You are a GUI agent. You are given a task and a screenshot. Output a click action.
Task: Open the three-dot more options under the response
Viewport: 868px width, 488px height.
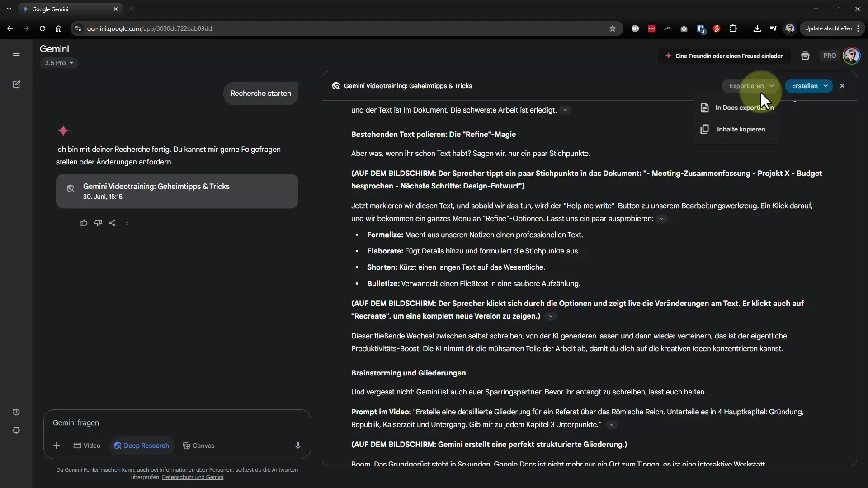pyautogui.click(x=127, y=223)
